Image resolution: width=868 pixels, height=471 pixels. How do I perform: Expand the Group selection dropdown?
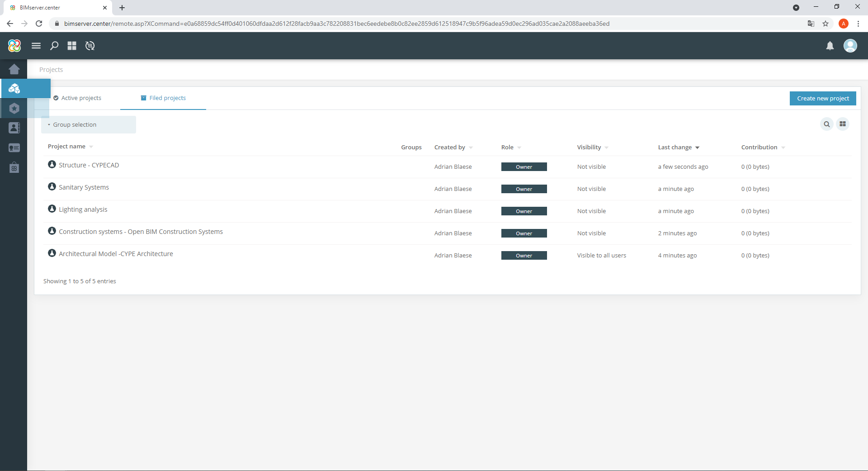click(x=89, y=125)
